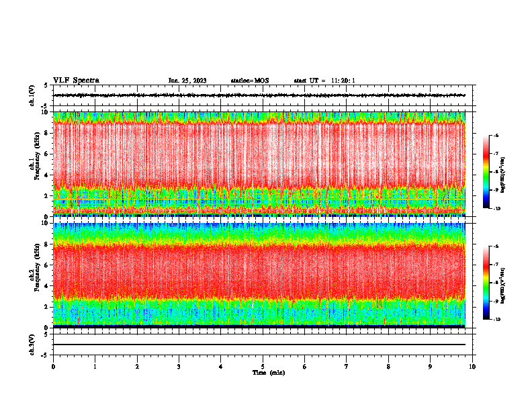Click inside the ch.2 spectrogram plot
Screen dimensions: 532x411
point(259,275)
